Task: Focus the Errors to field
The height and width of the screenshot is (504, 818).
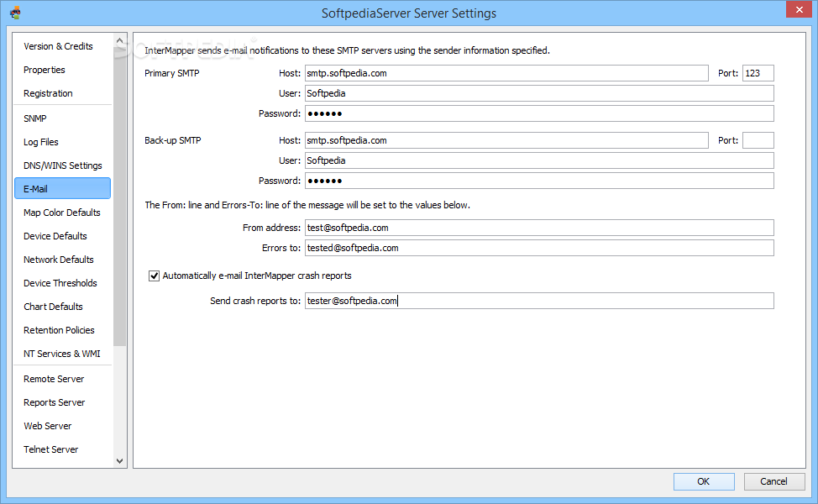Action: [x=539, y=248]
